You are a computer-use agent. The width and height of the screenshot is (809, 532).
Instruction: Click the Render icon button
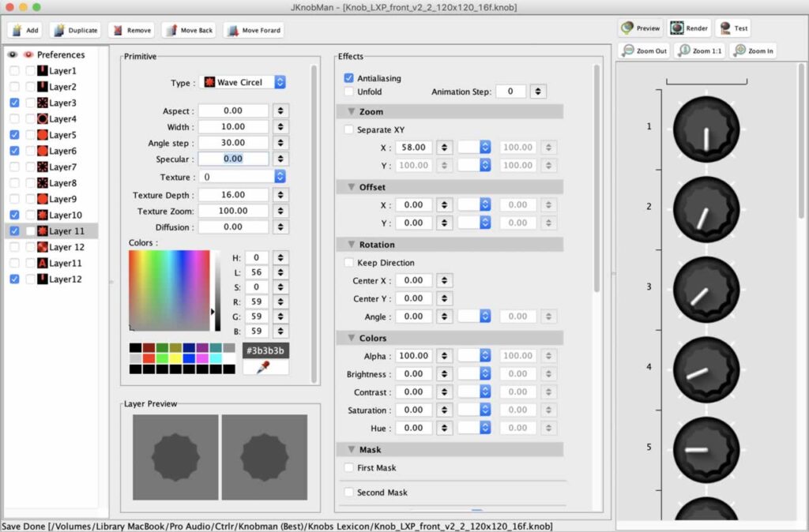click(x=677, y=28)
